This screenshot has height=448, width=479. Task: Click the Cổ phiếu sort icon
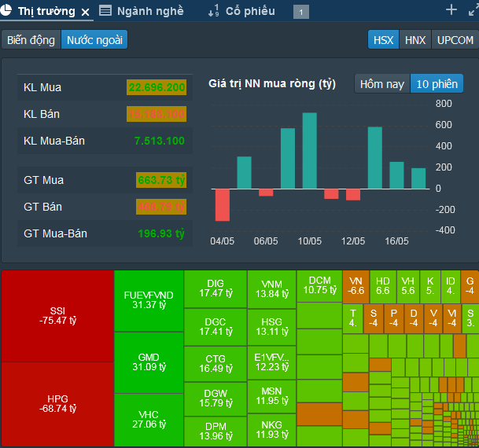214,11
